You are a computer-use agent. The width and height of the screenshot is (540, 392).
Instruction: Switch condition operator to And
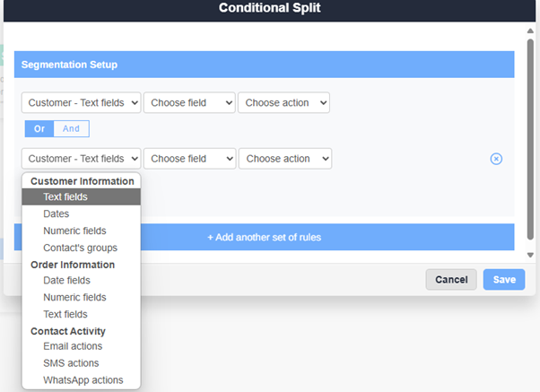[x=71, y=128]
